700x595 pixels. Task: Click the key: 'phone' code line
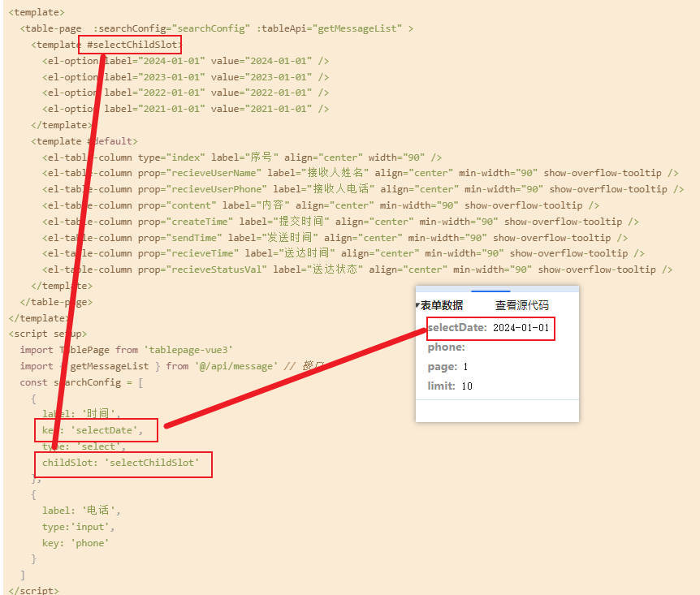76,543
